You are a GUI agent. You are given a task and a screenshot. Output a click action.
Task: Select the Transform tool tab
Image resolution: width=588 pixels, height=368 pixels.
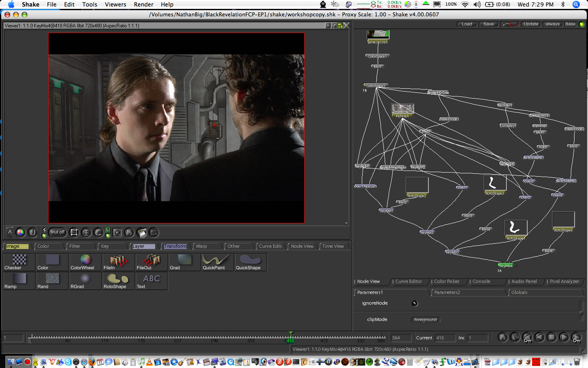(175, 246)
